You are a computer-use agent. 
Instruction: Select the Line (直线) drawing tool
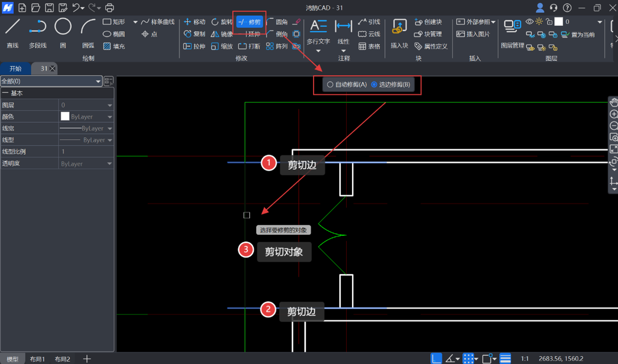point(13,32)
